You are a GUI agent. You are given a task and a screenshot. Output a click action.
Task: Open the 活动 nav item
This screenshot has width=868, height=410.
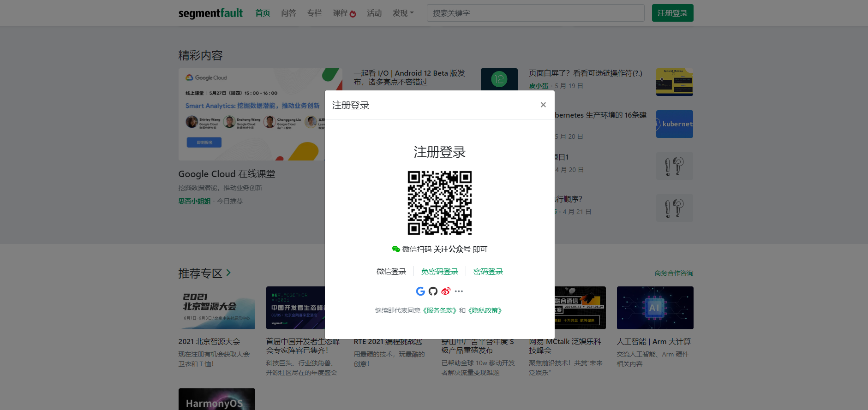374,13
